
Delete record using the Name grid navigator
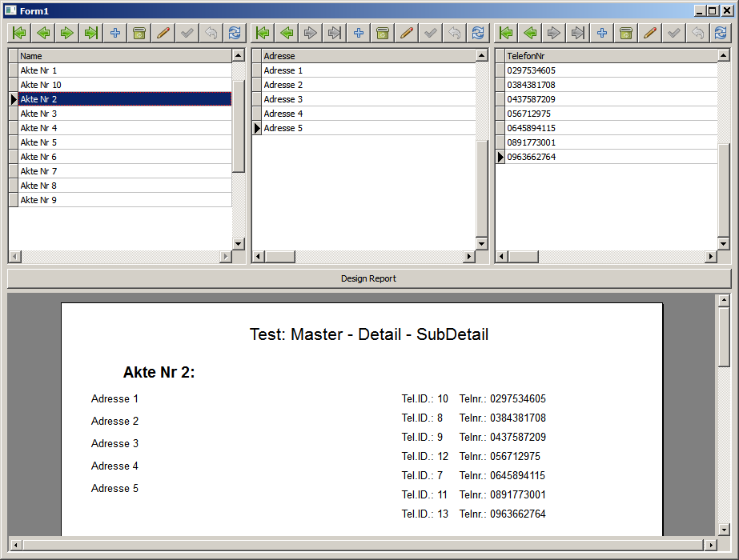139,33
